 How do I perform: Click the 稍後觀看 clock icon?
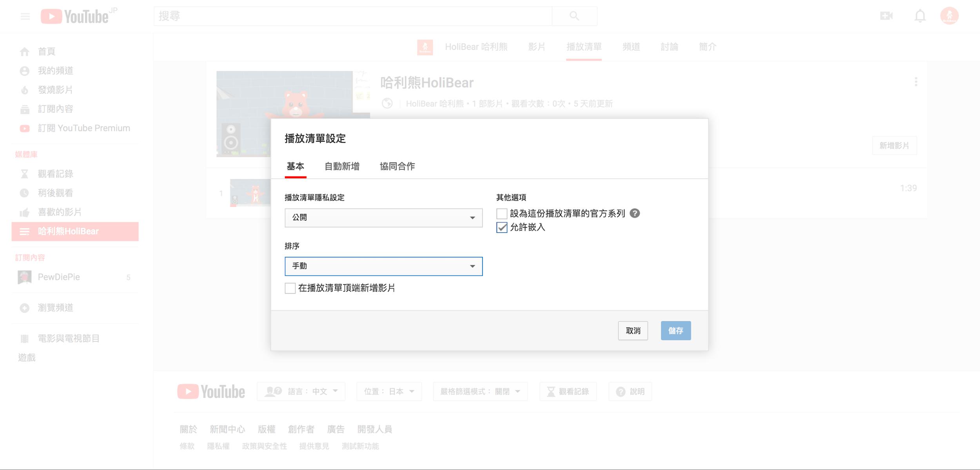pos(24,193)
